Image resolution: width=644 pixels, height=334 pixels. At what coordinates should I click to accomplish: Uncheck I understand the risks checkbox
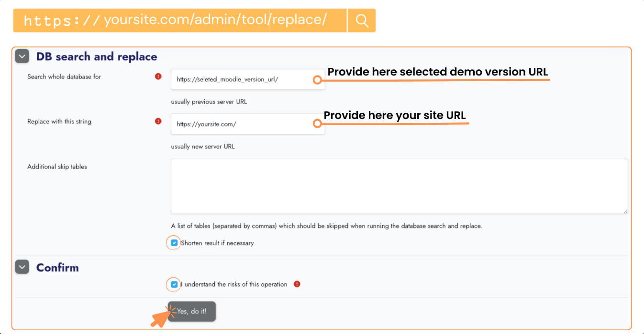(174, 284)
